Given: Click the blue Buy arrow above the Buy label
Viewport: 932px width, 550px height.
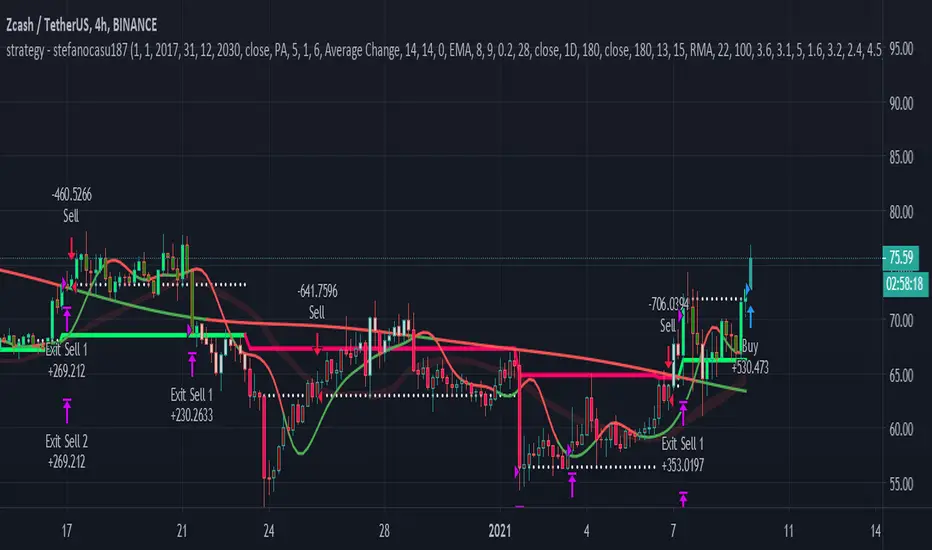Looking at the screenshot, I should 750,316.
